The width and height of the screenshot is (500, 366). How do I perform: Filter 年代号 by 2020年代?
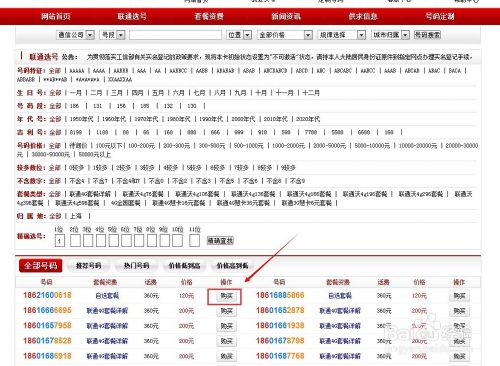308,119
